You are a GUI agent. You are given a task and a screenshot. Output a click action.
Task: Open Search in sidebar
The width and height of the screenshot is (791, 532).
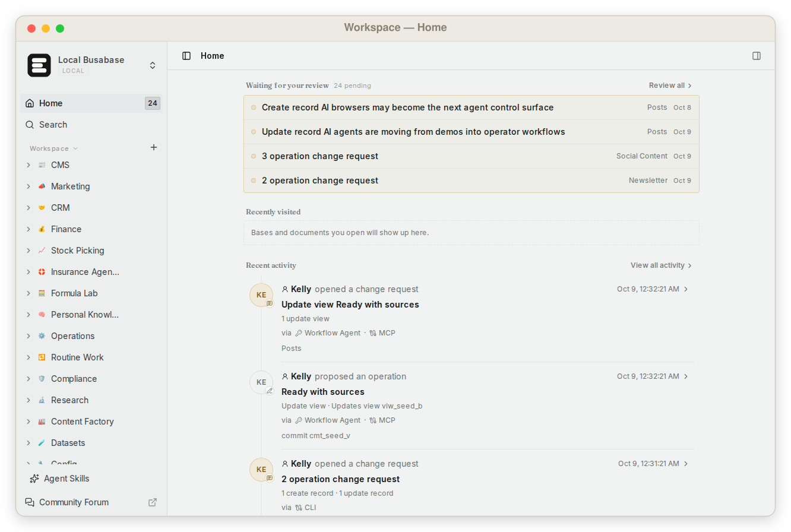(x=90, y=125)
